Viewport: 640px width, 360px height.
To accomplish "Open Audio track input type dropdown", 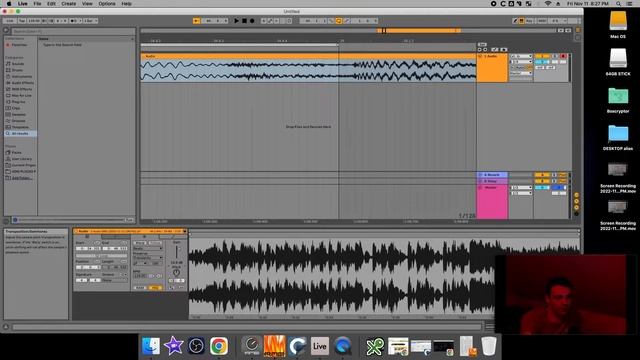I will pyautogui.click(x=521, y=56).
